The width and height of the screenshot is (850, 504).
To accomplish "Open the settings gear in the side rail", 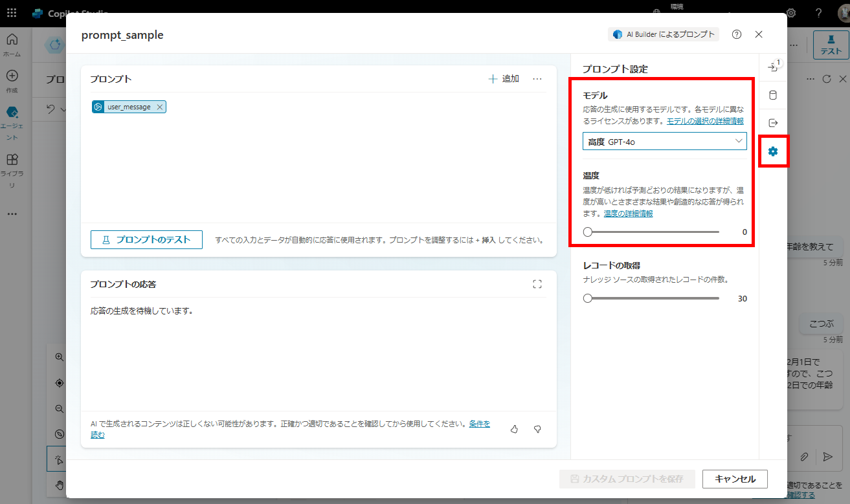I will [x=773, y=151].
